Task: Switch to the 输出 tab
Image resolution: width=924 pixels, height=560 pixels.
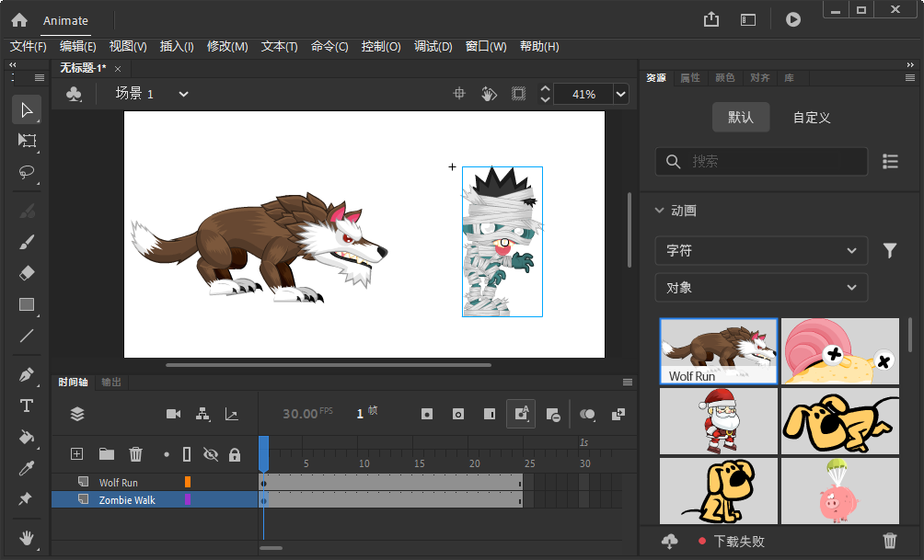Action: [x=110, y=383]
